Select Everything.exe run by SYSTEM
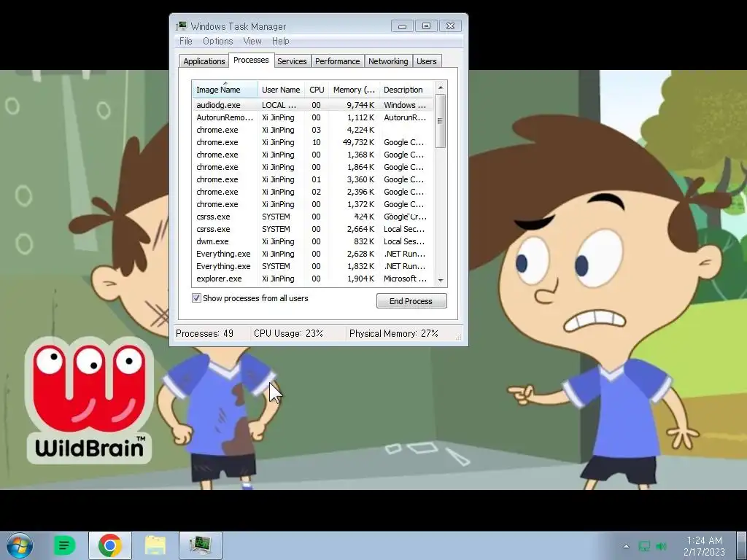 click(x=313, y=265)
